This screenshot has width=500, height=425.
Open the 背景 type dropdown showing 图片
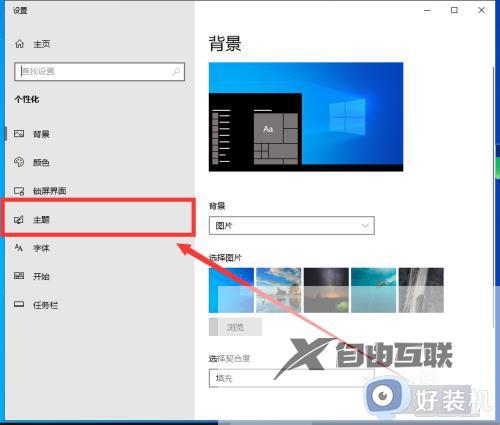tap(292, 226)
